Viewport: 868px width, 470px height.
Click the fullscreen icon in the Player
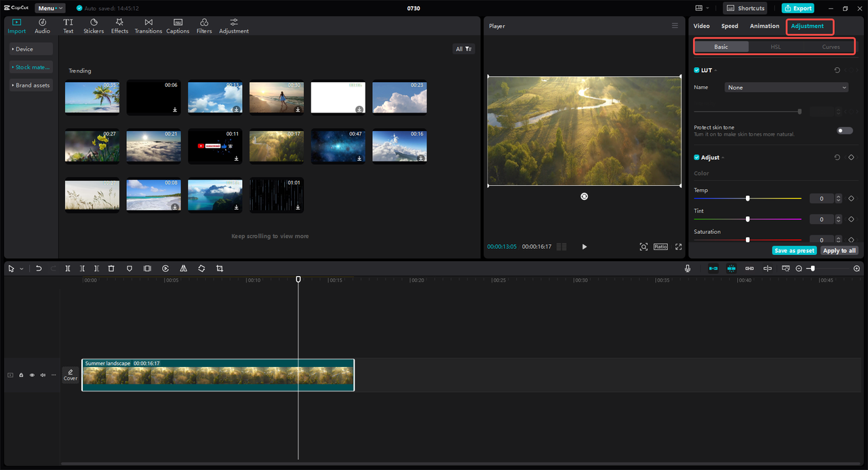coord(678,247)
